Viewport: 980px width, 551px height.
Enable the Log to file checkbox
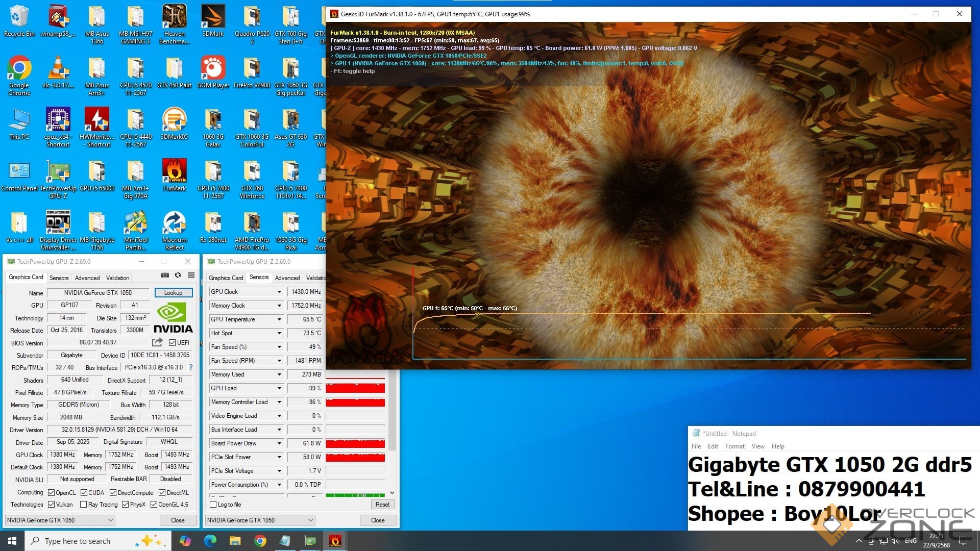tap(213, 505)
